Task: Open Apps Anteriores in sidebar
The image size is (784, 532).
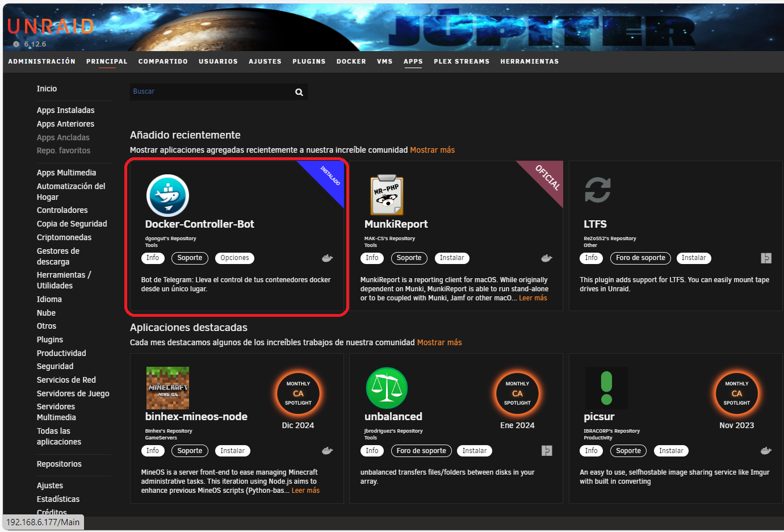Action: (x=65, y=124)
